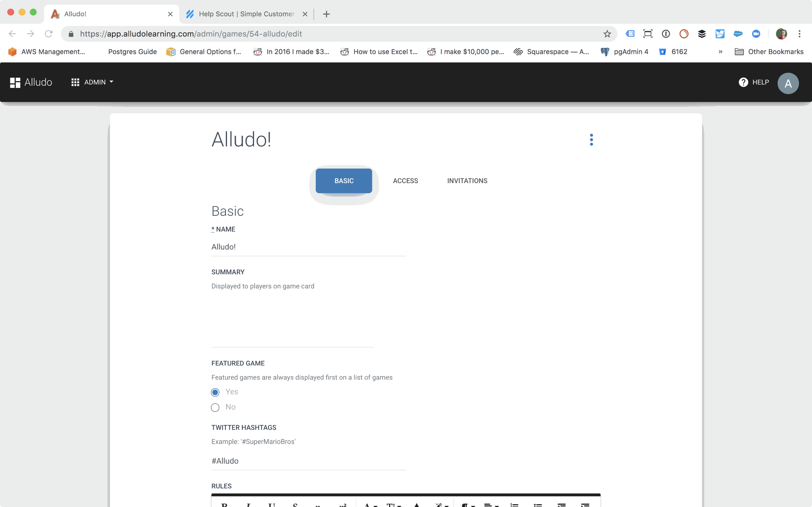
Task: Click the Help question mark icon
Action: pyautogui.click(x=743, y=82)
